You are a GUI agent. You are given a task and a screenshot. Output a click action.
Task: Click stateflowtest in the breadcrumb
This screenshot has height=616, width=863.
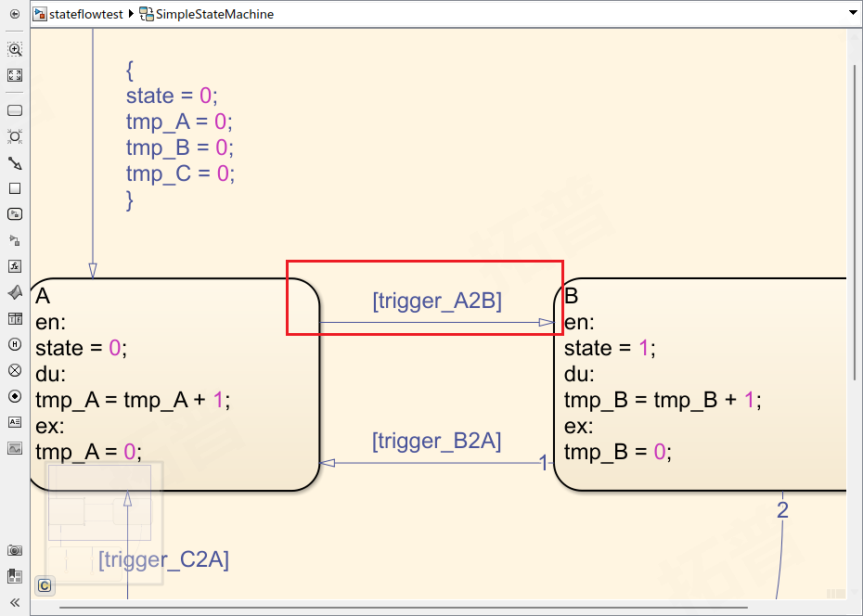pos(85,14)
